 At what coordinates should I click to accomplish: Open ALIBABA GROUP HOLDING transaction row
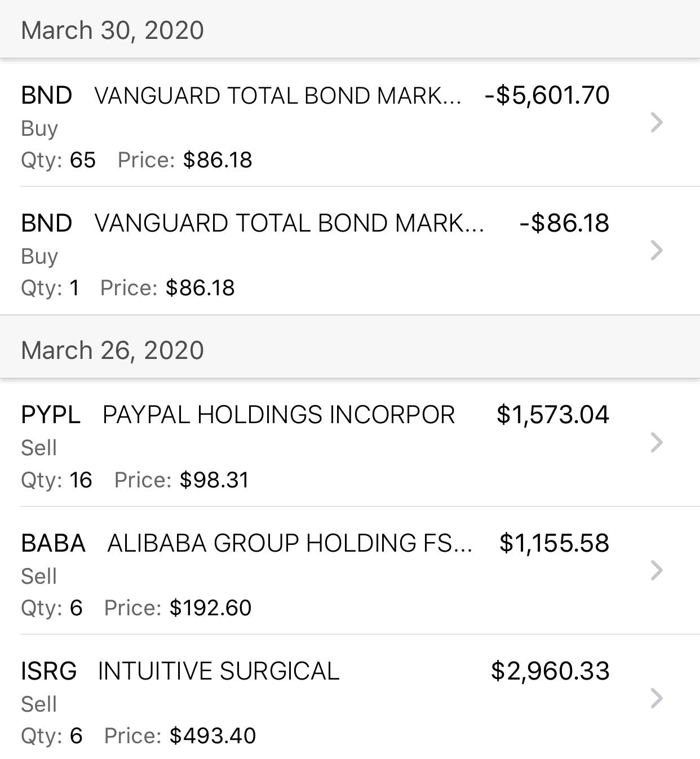click(350, 570)
